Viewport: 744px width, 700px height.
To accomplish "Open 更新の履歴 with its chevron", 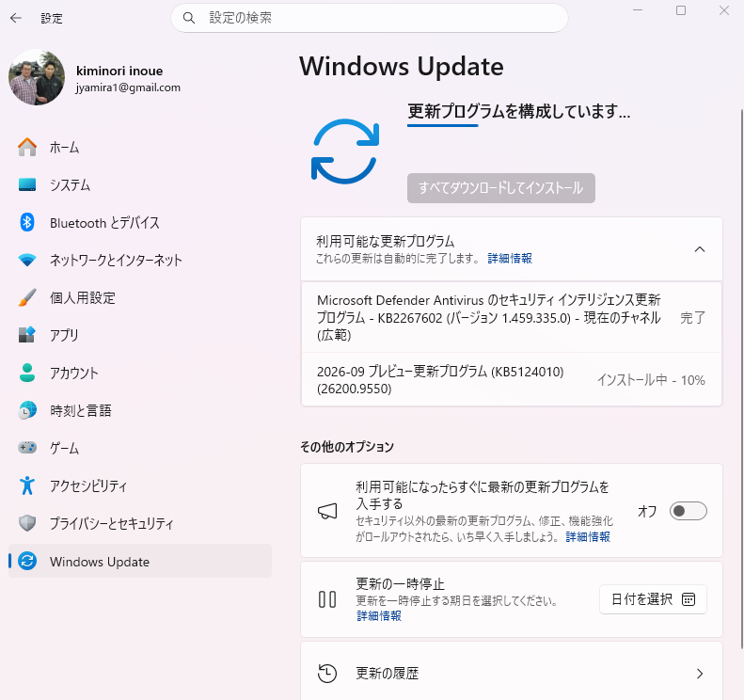I will (700, 674).
